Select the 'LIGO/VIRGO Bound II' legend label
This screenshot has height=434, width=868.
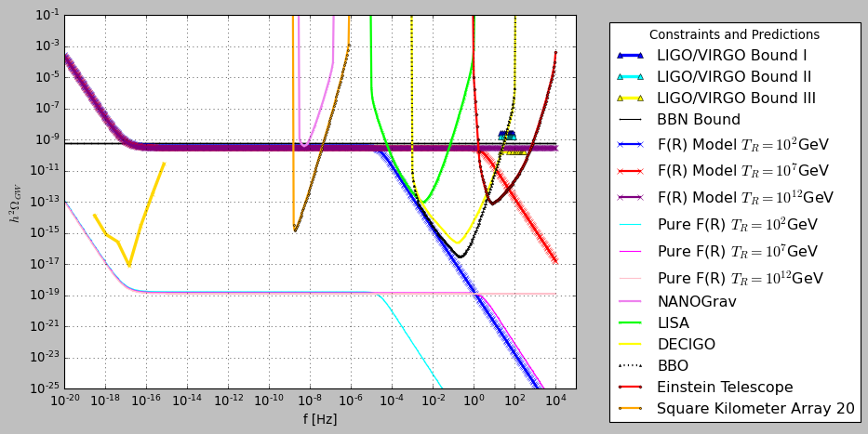coord(734,76)
